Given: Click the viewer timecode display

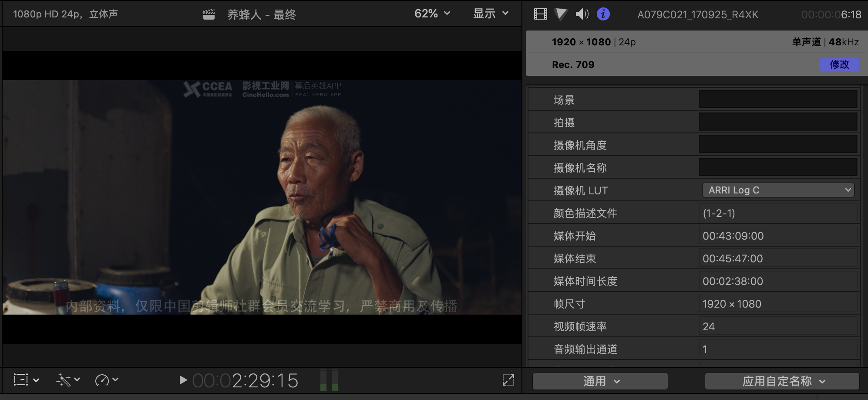Looking at the screenshot, I should pos(246,381).
